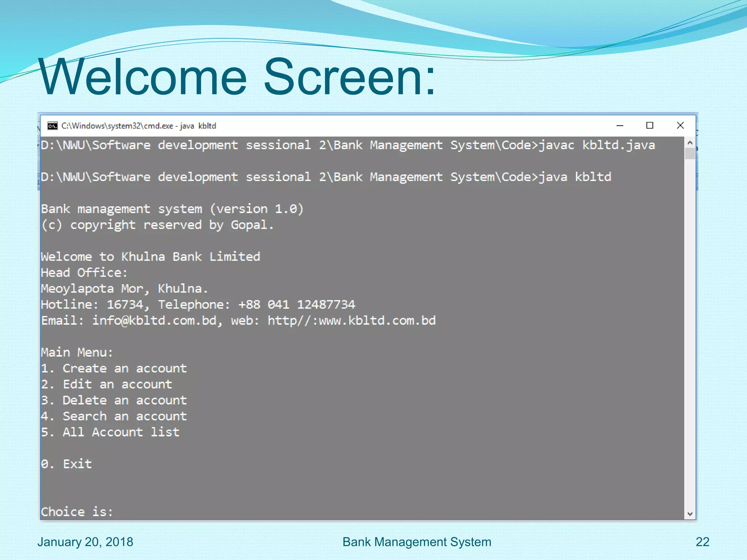Click the 'Choice is:' input prompt
Screen dimensions: 747x560
coord(77,512)
